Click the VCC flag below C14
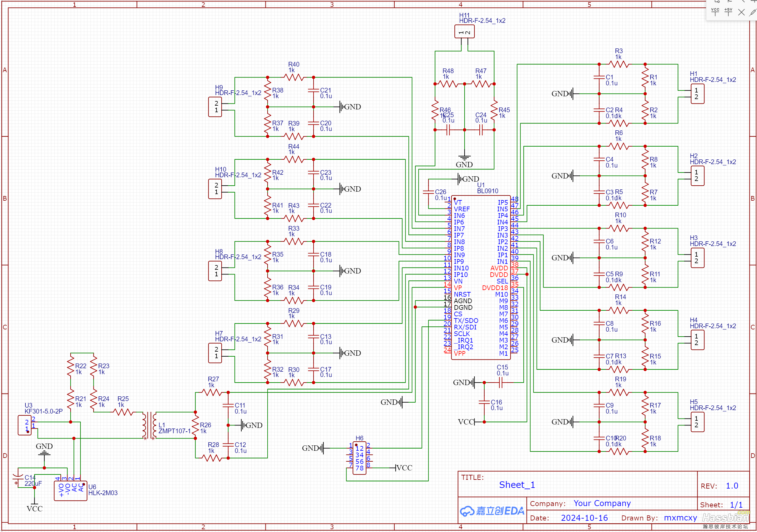 (34, 506)
